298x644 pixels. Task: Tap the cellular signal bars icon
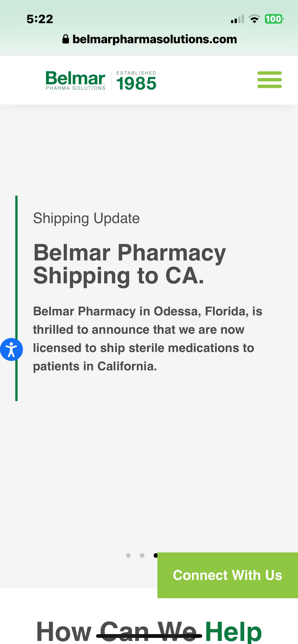click(x=237, y=19)
